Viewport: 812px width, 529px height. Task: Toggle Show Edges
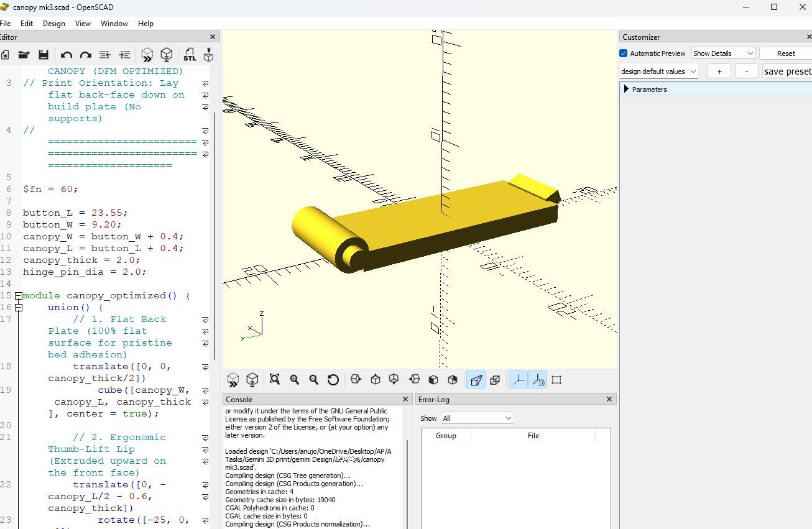pyautogui.click(x=557, y=380)
